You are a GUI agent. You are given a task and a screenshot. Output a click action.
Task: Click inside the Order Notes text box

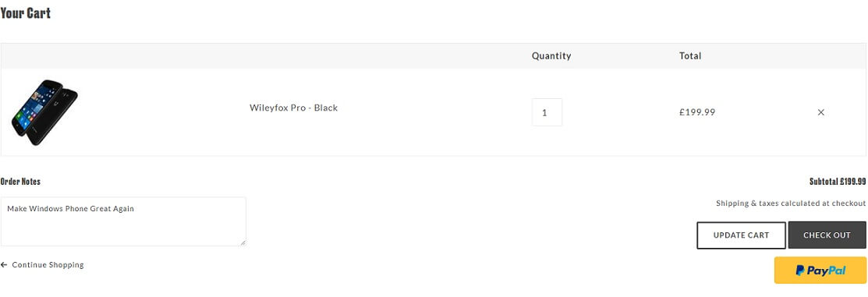tap(123, 221)
